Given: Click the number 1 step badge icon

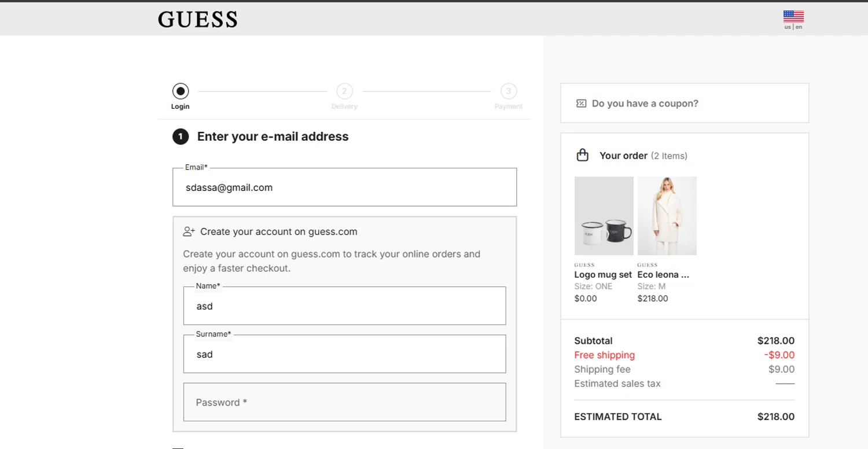Looking at the screenshot, I should [x=181, y=137].
